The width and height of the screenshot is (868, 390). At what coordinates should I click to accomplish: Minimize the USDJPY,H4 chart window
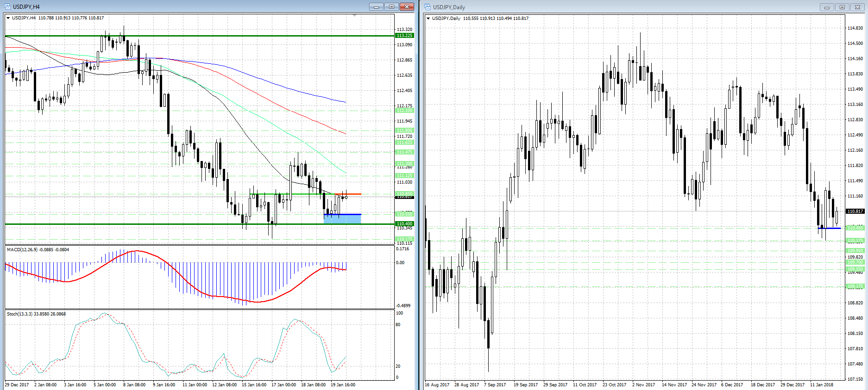[376, 7]
